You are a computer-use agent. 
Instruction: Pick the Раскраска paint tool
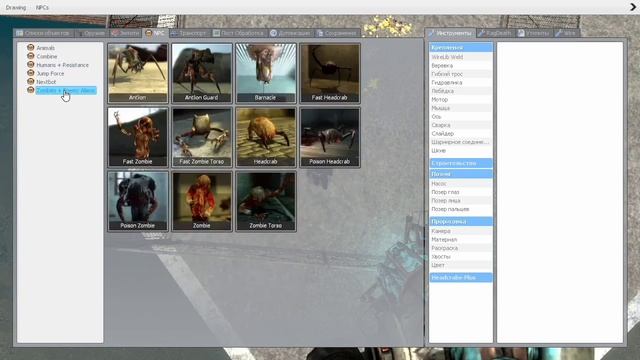point(461,248)
